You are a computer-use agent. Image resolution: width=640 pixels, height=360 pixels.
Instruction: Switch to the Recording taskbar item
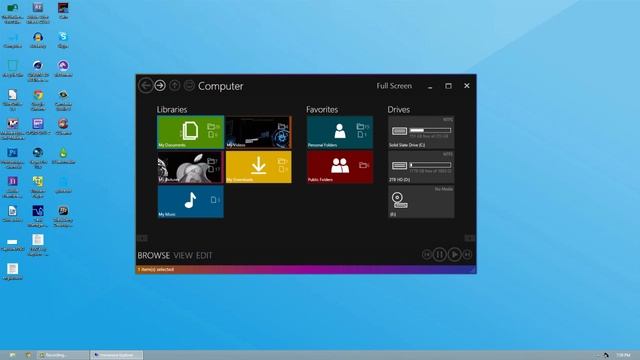63,355
